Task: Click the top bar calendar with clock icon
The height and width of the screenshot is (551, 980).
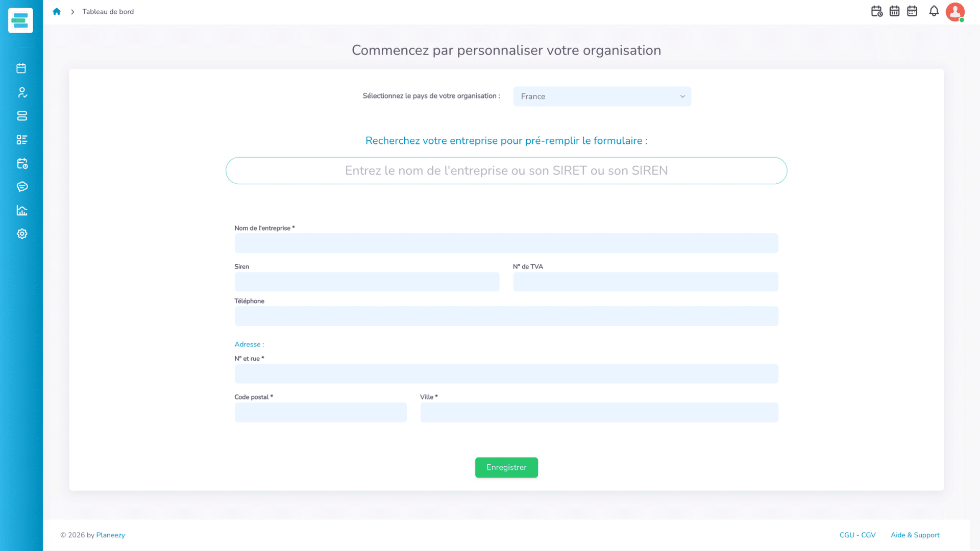Action: (x=877, y=11)
